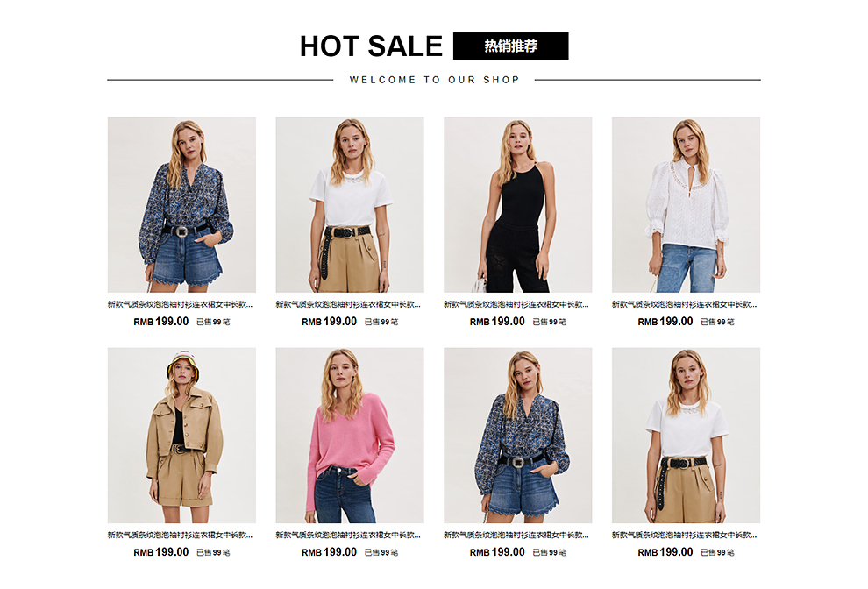Click the WELCOME TO OUR SHOP subtitle
This screenshot has height=589, width=868.
tap(435, 80)
